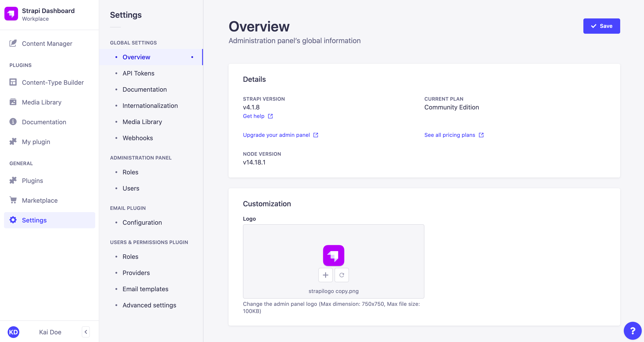Open the Content-Type Builder plugin

(x=53, y=82)
